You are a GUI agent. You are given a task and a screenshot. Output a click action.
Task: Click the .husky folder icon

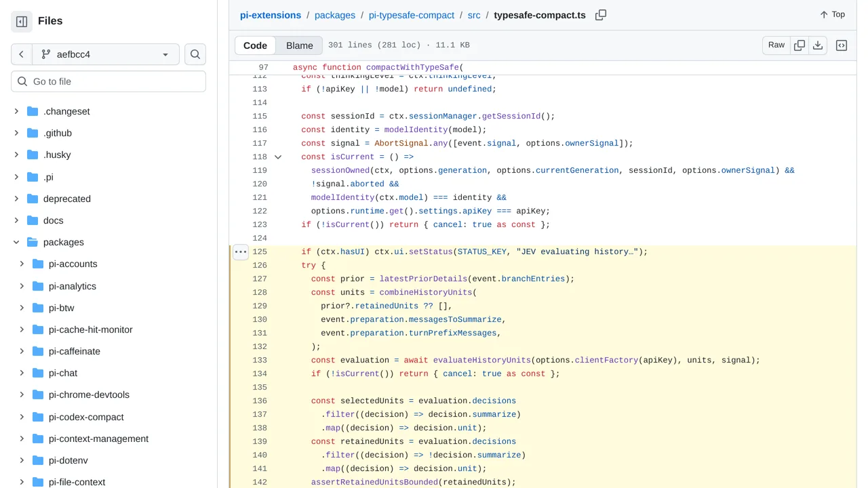[33, 155]
